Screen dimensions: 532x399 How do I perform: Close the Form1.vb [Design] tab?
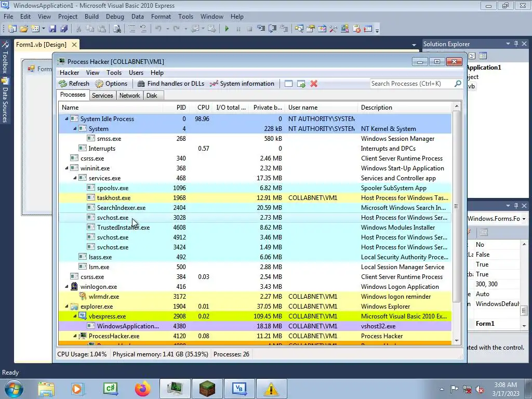(74, 45)
